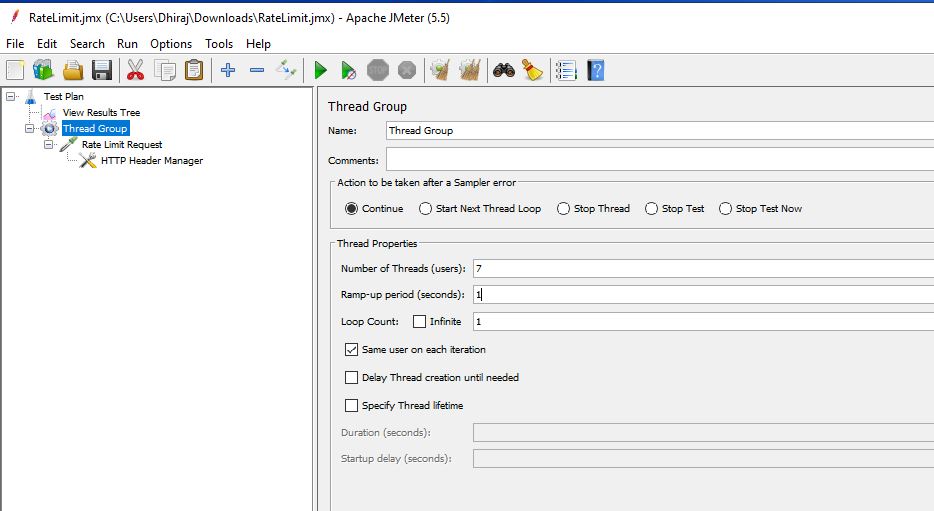This screenshot has width=934, height=511.
Task: Collapse the Thread Group tree node
Action: (x=30, y=129)
